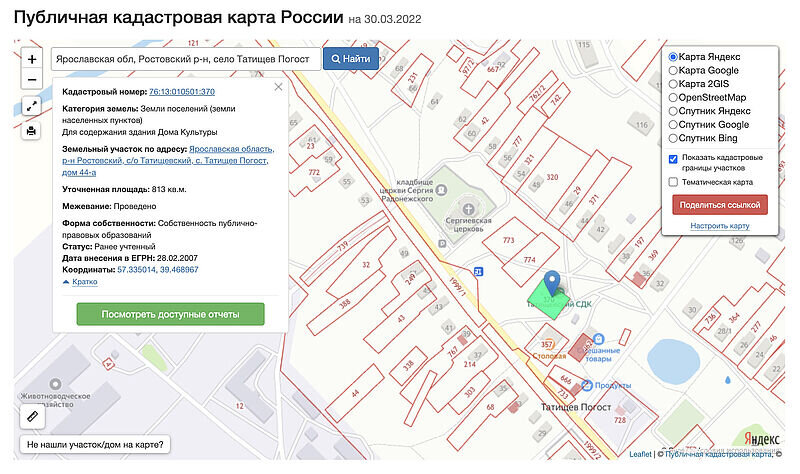800x474 pixels.
Task: Click Поделиться ссылкой button
Action: (x=720, y=205)
